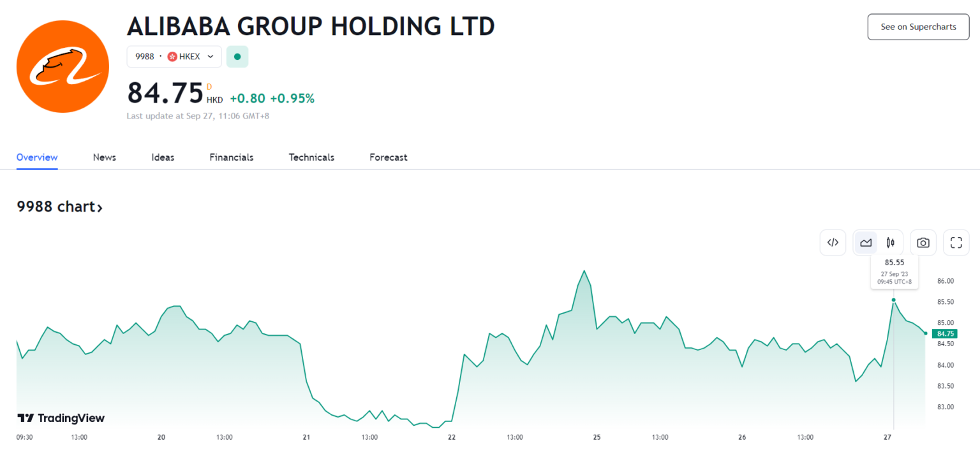Open the 9988 chart heading arrow
980x450 pixels.
[x=99, y=207]
